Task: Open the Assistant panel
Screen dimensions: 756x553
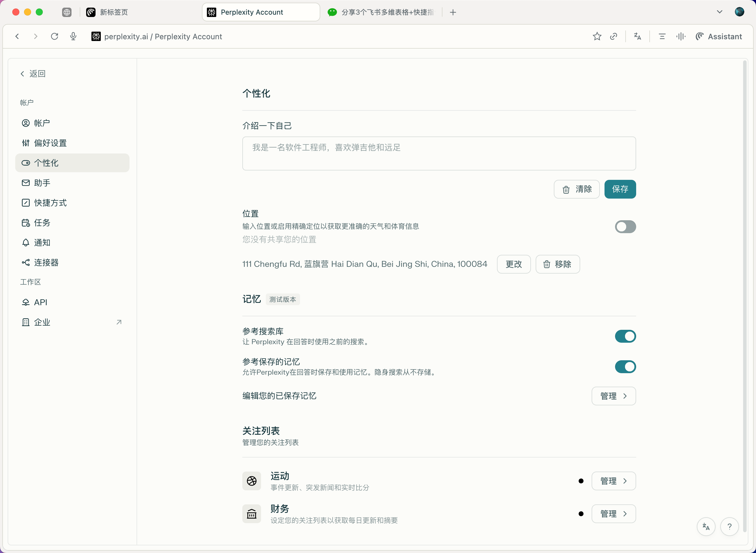Action: click(x=719, y=37)
